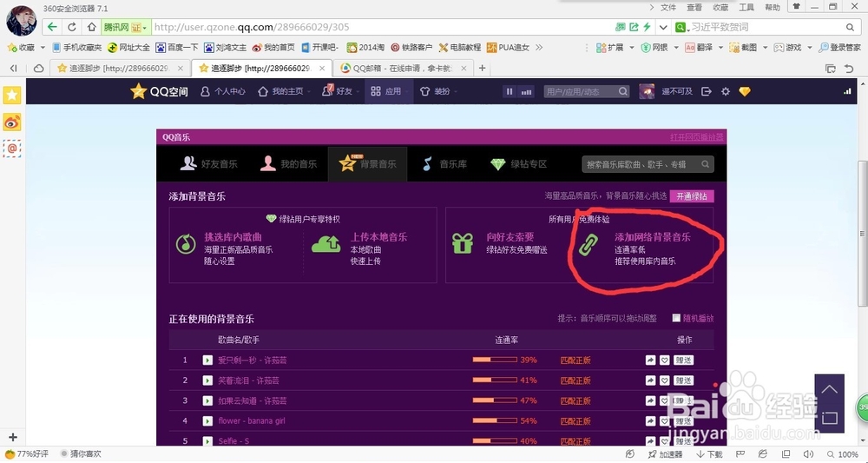
Task: Play song 爱只剩一秒 - 许茹芸
Action: click(207, 360)
